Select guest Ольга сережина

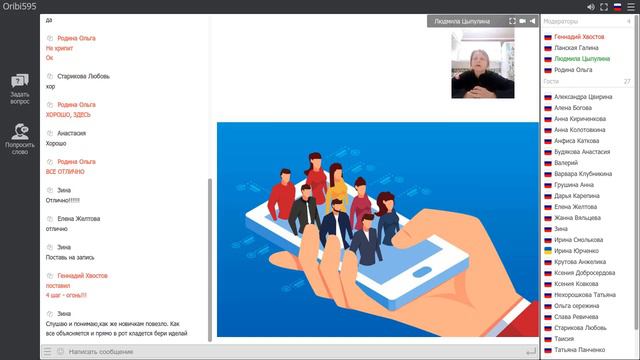(576, 306)
